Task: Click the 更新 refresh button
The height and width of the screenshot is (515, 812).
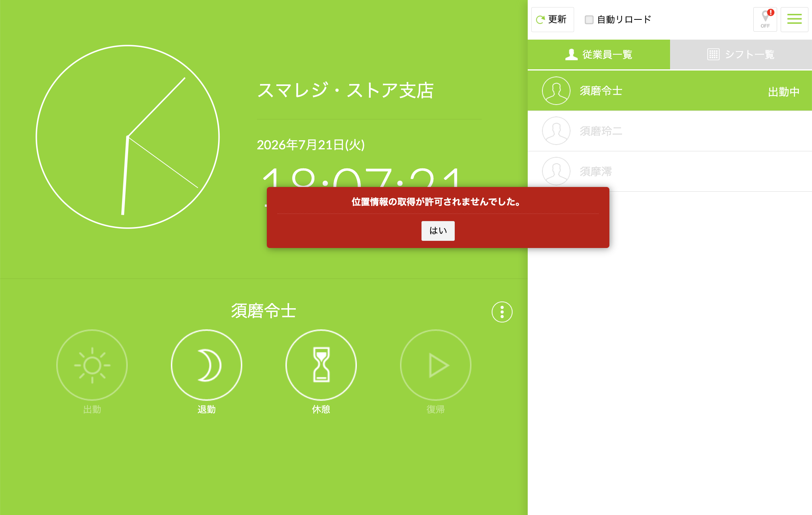Action: click(552, 19)
